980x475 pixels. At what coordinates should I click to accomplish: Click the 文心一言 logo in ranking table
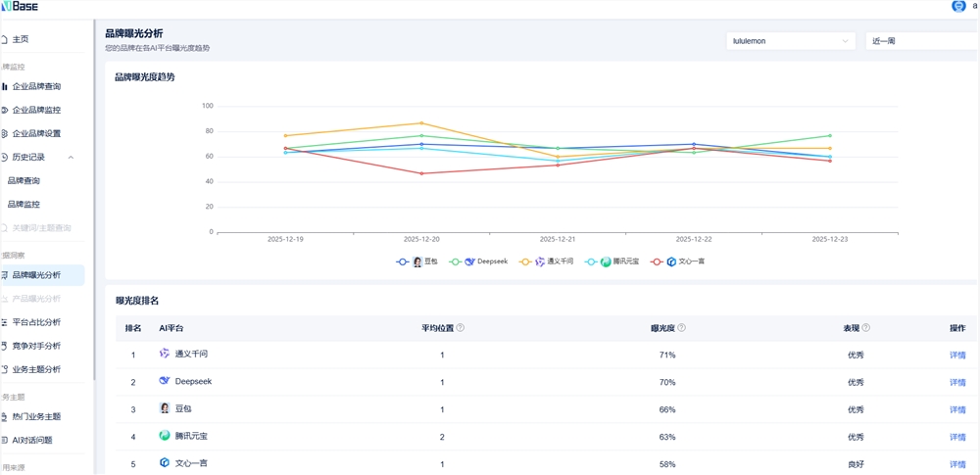[165, 463]
